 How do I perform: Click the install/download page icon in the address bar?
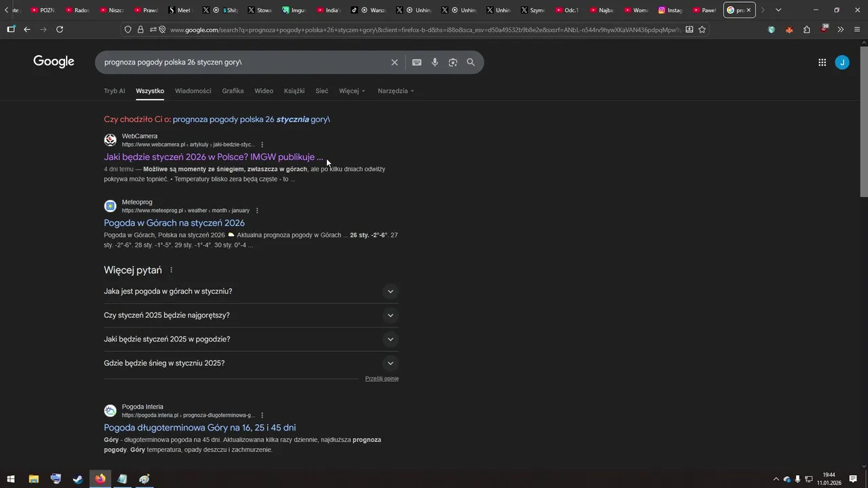click(x=689, y=29)
